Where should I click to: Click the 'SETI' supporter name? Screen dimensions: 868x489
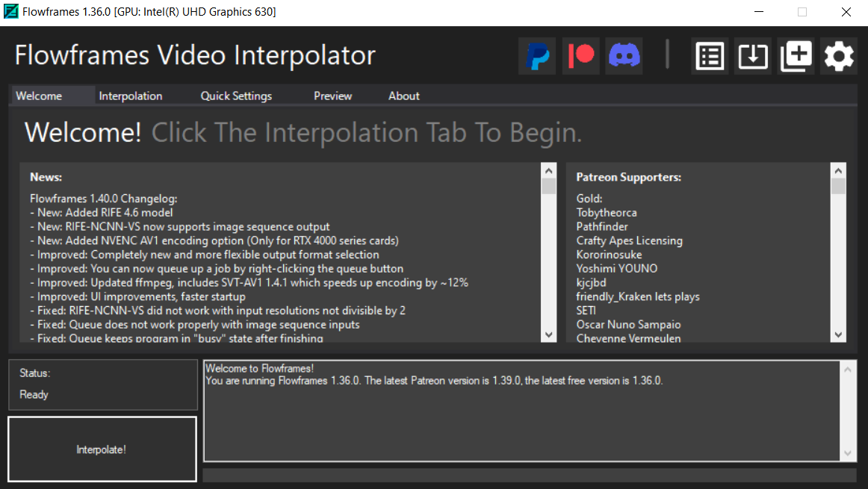click(x=586, y=311)
